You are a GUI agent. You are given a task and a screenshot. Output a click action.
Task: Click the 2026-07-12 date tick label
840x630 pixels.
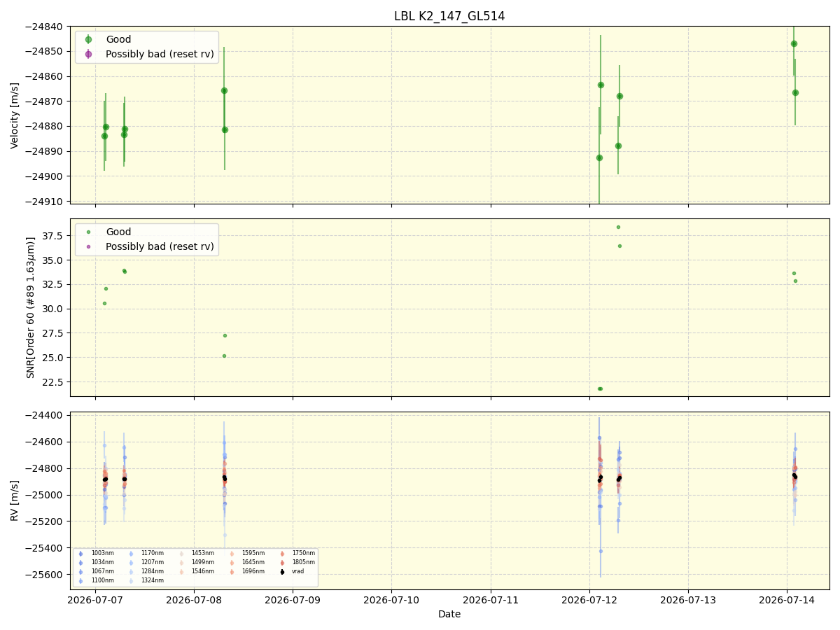point(589,600)
